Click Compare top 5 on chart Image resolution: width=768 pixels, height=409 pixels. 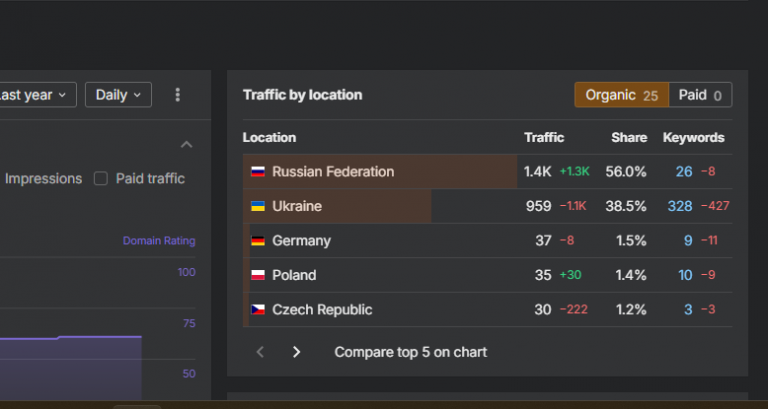411,352
